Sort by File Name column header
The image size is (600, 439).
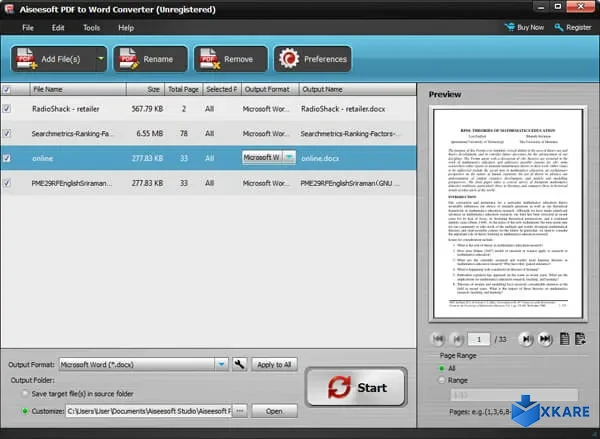78,89
